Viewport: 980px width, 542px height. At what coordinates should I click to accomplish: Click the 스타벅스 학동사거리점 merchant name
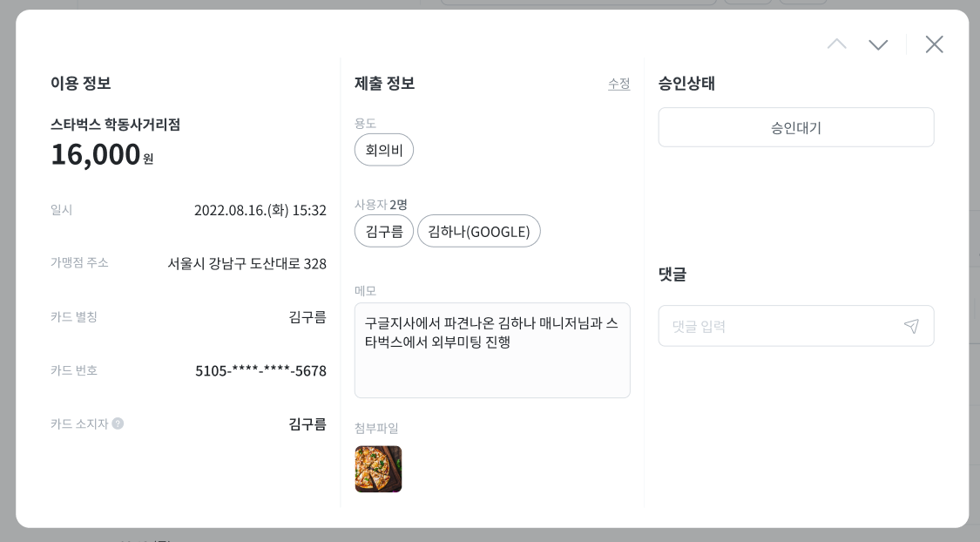pyautogui.click(x=116, y=125)
